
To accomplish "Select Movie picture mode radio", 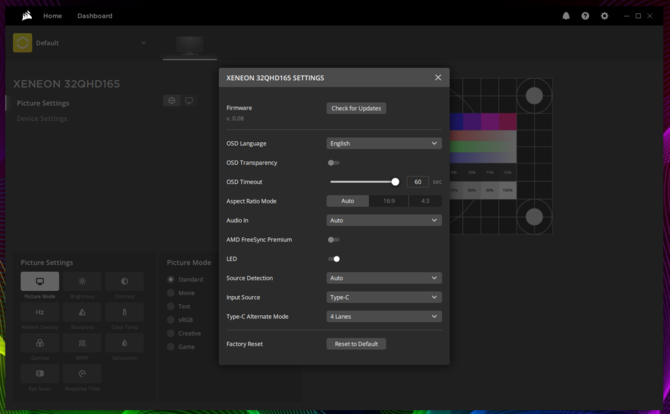I will click(x=170, y=293).
